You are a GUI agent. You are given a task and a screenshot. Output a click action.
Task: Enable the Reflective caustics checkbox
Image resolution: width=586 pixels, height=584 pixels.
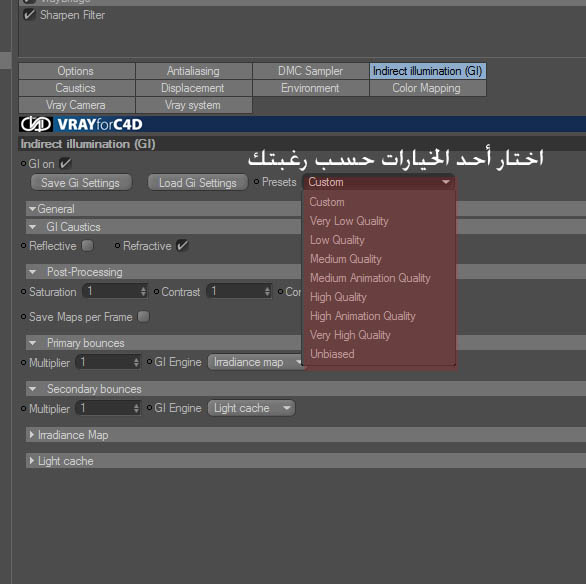[x=88, y=245]
